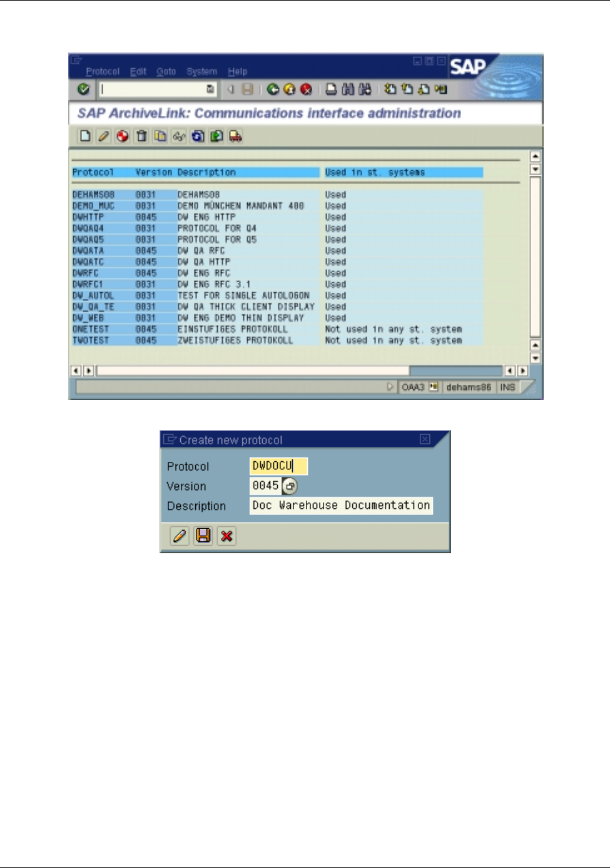This screenshot has height=868, width=610.
Task: Open the Version field value help button
Action: (x=290, y=486)
